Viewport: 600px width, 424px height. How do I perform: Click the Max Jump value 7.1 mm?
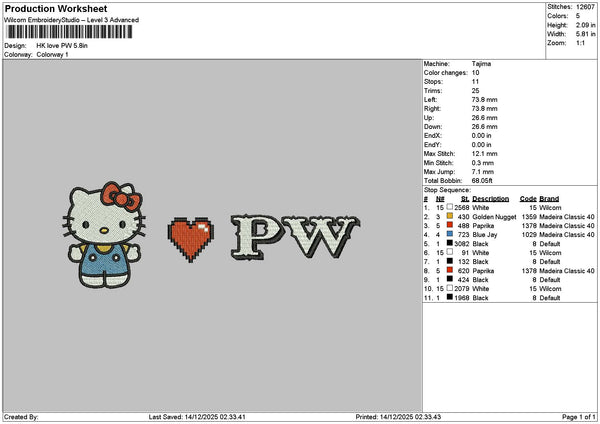(483, 172)
